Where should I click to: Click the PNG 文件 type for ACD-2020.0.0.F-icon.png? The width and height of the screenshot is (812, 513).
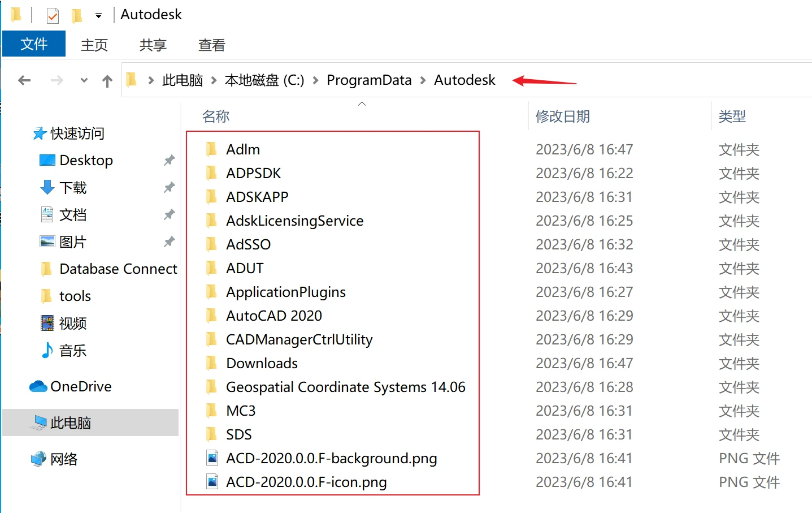(x=749, y=482)
